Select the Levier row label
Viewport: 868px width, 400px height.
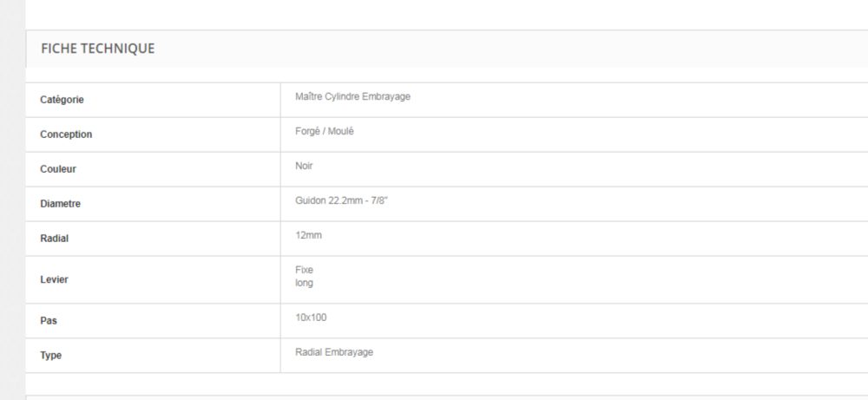[54, 280]
